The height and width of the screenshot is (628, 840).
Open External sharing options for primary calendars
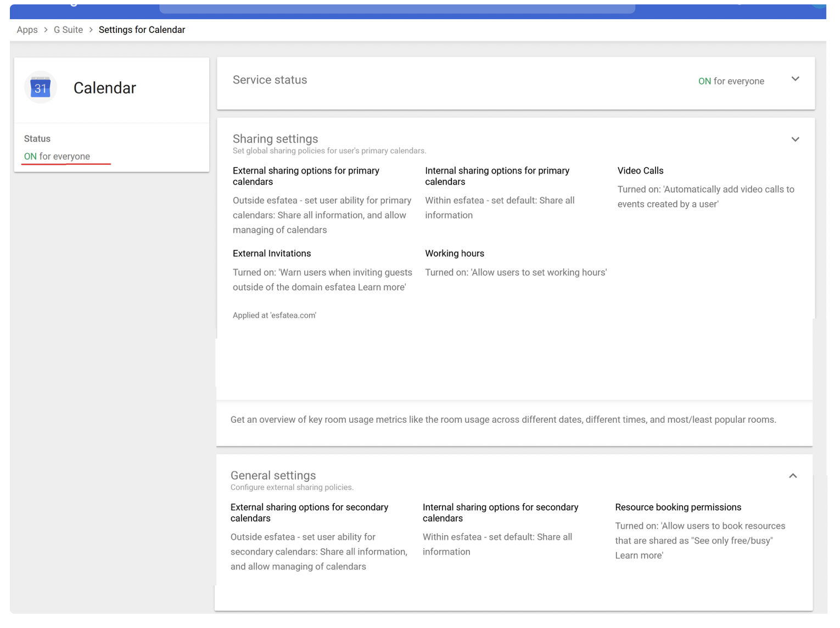coord(306,176)
